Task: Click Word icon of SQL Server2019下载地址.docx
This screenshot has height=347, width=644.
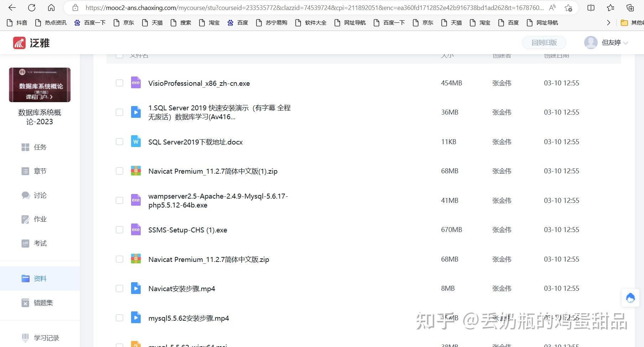Action: point(136,141)
